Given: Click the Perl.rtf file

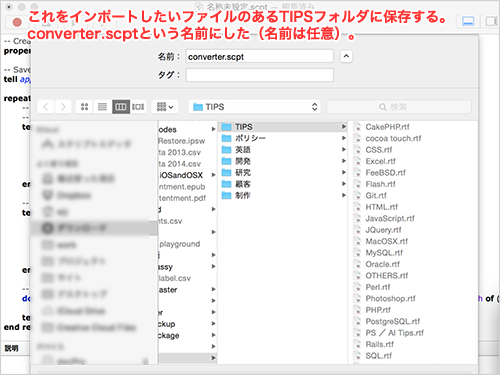Looking at the screenshot, I should (x=378, y=287).
